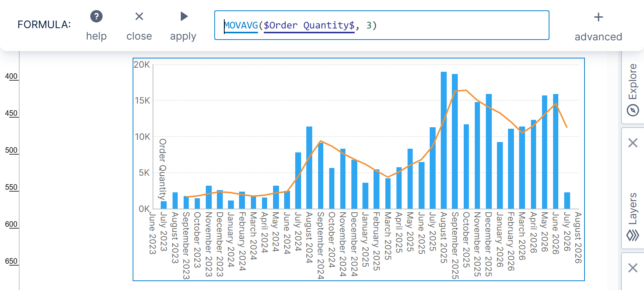Select the short July 2026 bar
The height and width of the screenshot is (290, 644).
tap(567, 200)
